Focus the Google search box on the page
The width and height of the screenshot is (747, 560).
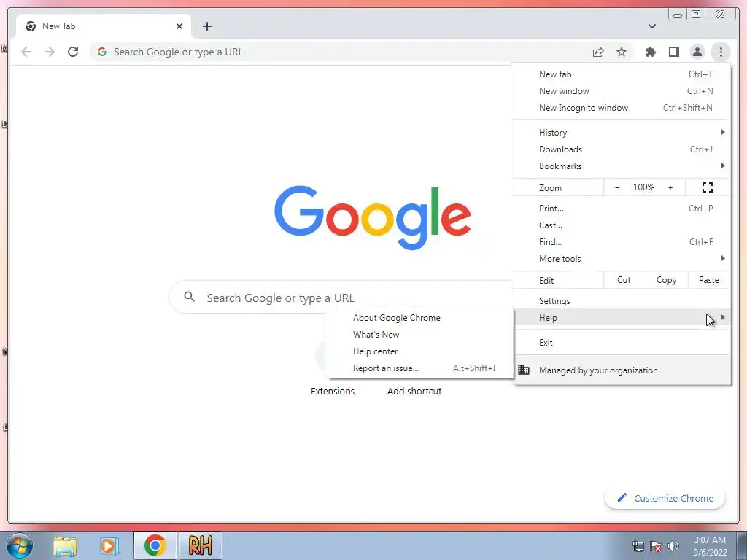tap(340, 297)
